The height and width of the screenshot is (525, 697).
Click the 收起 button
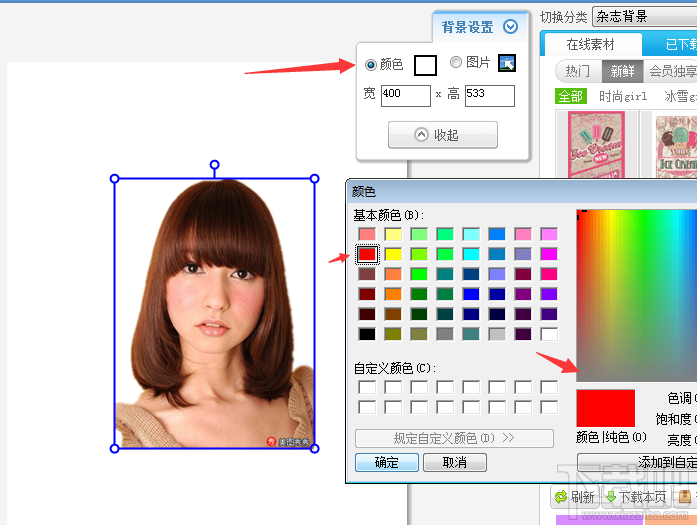[x=443, y=135]
